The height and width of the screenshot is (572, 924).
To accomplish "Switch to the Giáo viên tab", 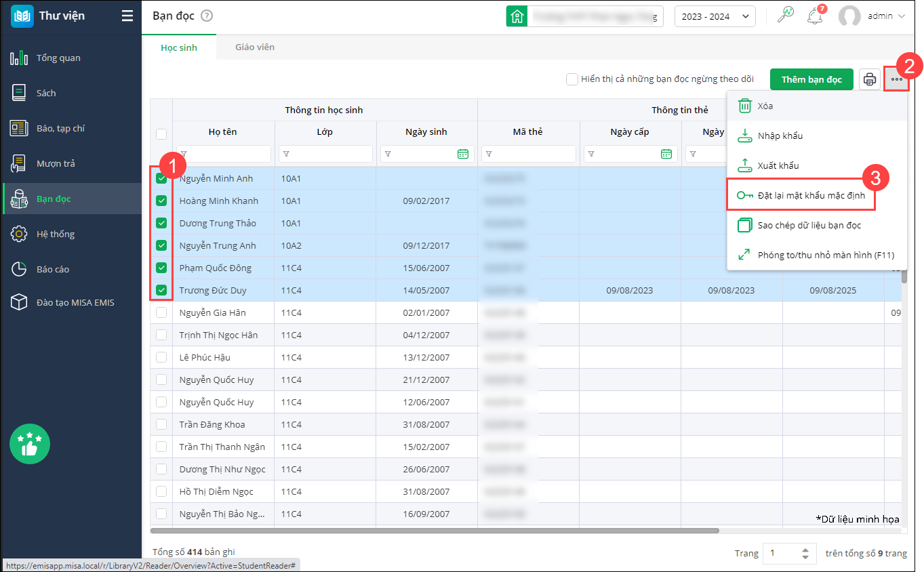I will [x=255, y=47].
